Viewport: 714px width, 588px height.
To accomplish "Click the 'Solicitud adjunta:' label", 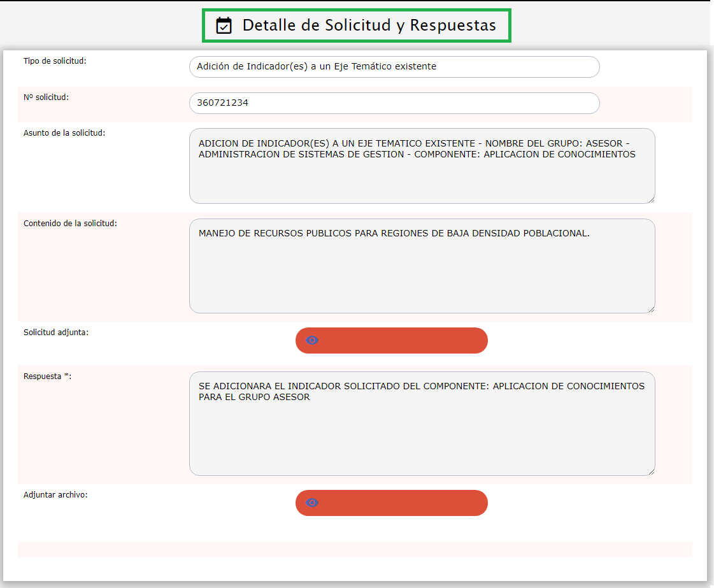I will tap(56, 333).
